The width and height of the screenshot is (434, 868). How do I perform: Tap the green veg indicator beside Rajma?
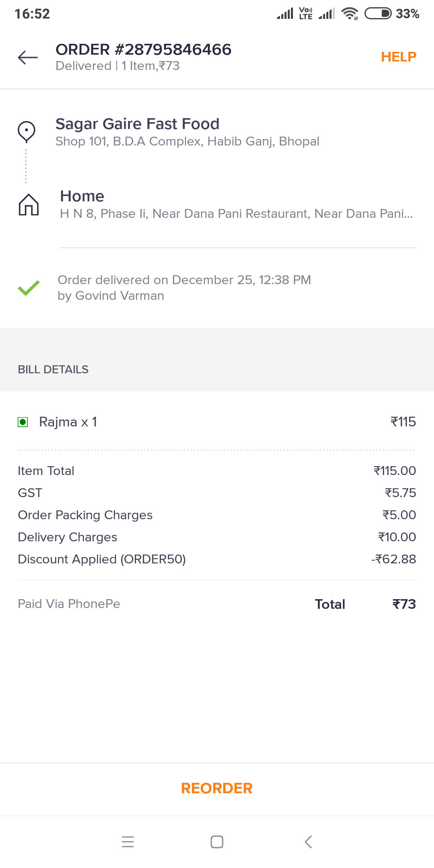pyautogui.click(x=23, y=422)
